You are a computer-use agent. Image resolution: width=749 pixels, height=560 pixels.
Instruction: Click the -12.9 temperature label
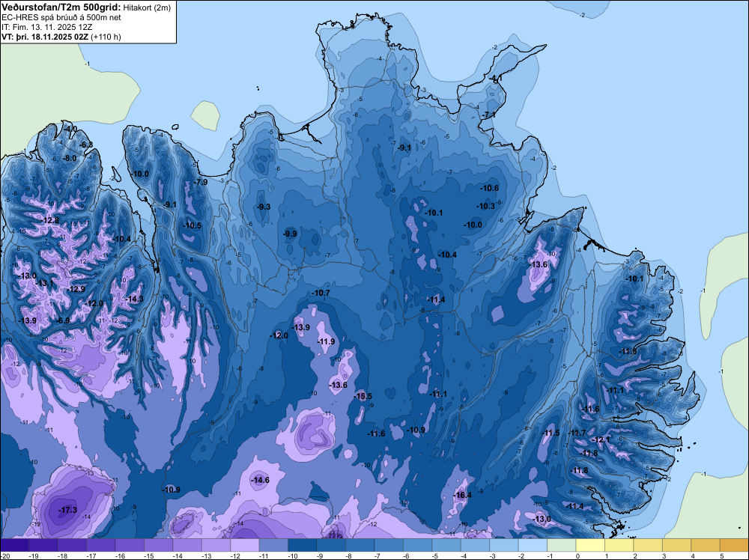(76, 289)
